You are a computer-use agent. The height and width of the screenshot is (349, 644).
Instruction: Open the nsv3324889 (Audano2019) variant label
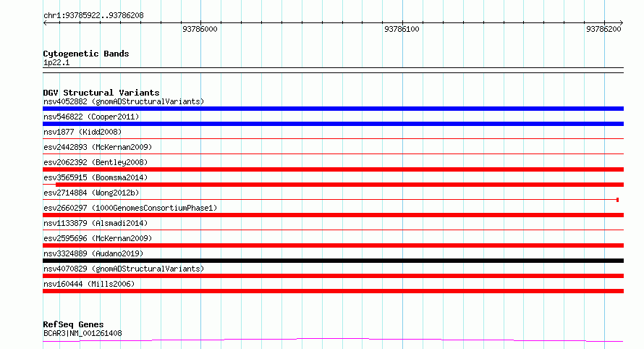(x=93, y=253)
